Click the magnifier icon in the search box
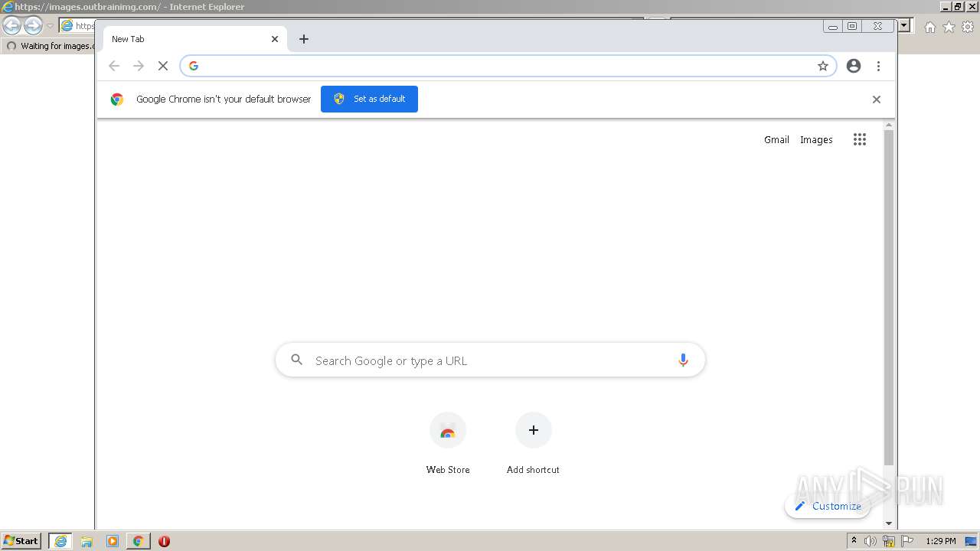Viewport: 980px width, 551px height. point(297,360)
